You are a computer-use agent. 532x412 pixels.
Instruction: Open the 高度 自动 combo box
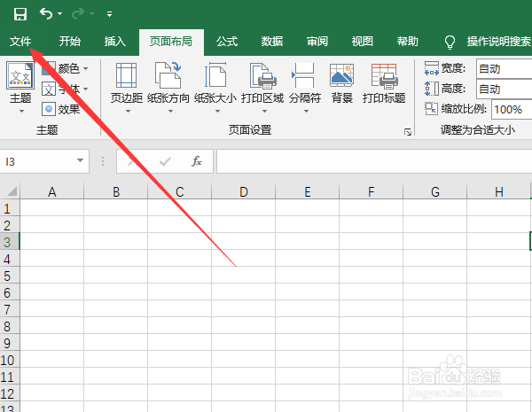504,89
